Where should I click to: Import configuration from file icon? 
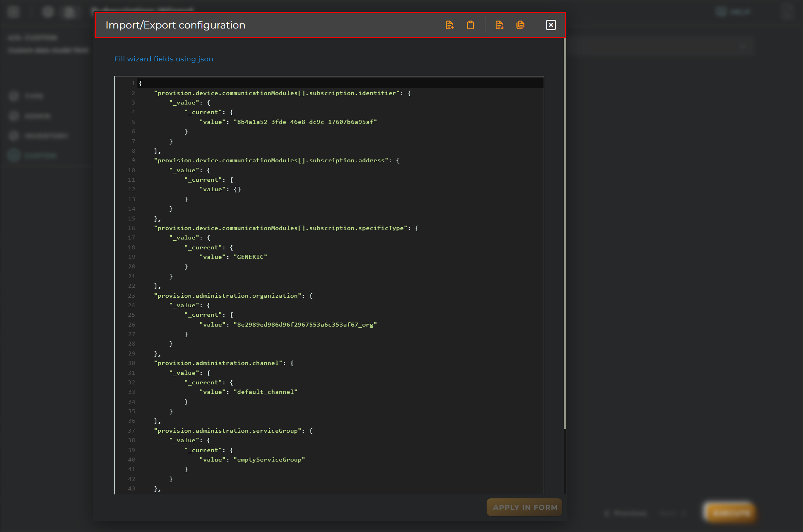[x=449, y=25]
